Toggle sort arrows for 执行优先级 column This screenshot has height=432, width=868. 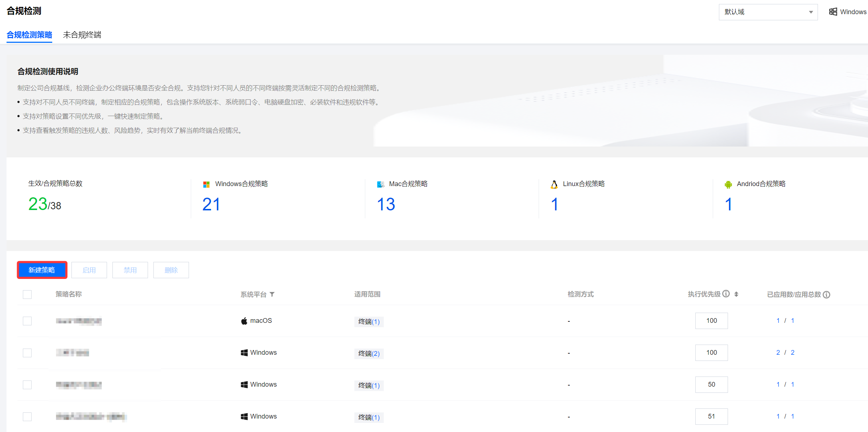point(736,294)
